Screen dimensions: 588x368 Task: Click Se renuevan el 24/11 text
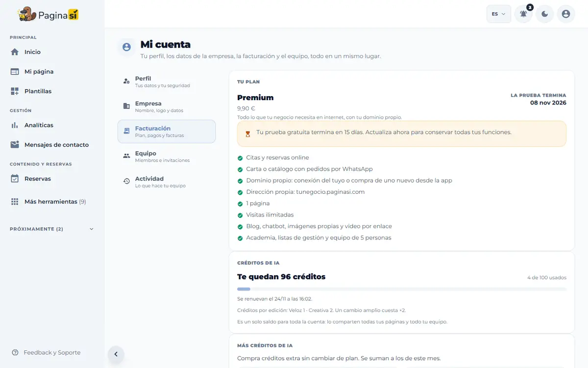point(274,299)
